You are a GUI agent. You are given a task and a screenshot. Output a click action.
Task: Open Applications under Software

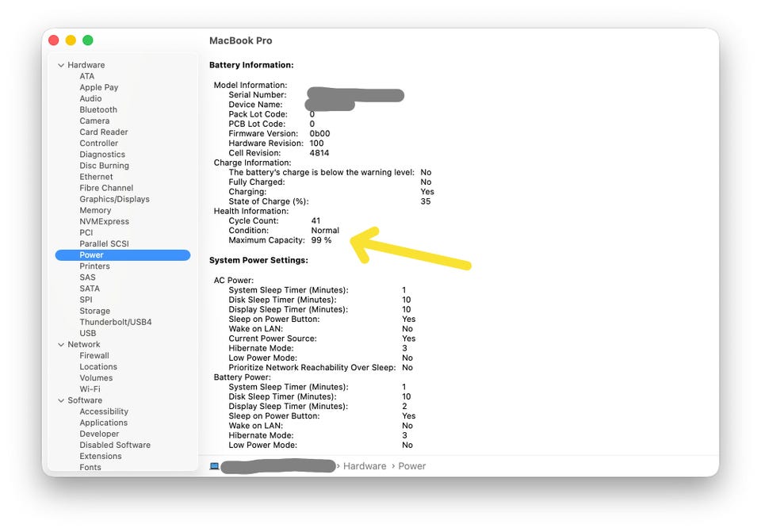click(103, 423)
